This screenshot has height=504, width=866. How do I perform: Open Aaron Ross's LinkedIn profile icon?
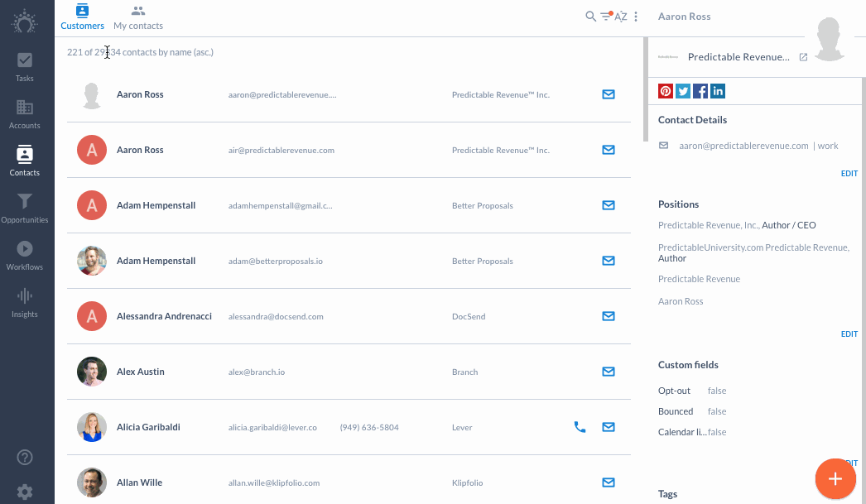click(x=718, y=91)
